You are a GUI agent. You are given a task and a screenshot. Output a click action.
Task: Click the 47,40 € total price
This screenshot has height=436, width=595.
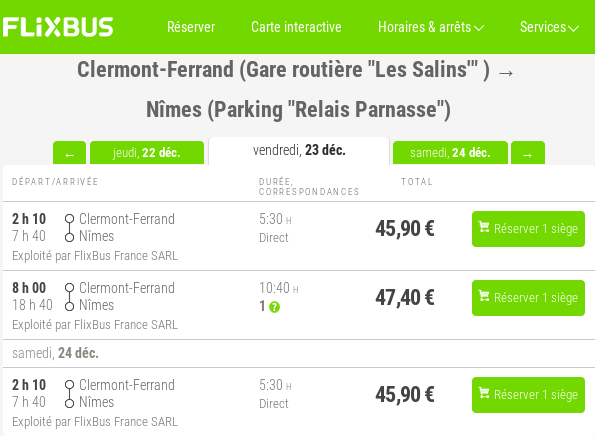405,297
